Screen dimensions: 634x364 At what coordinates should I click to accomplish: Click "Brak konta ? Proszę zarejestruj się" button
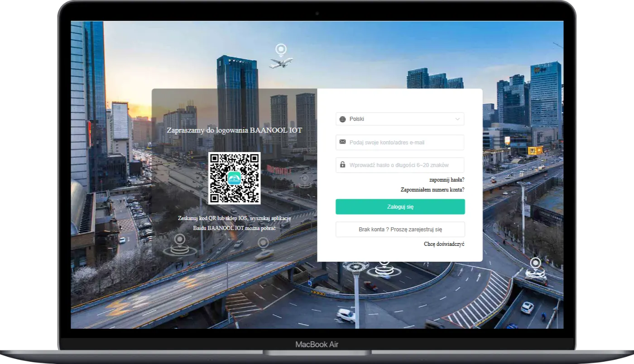[x=400, y=230]
